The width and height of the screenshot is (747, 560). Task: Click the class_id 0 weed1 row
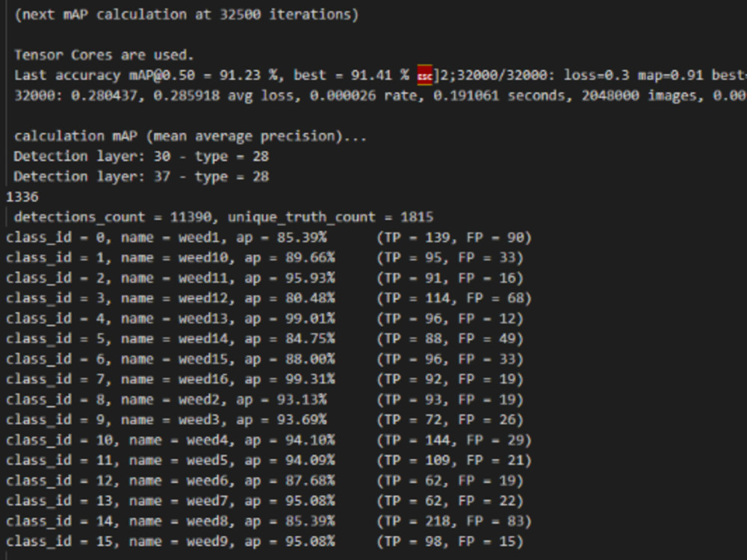click(269, 237)
